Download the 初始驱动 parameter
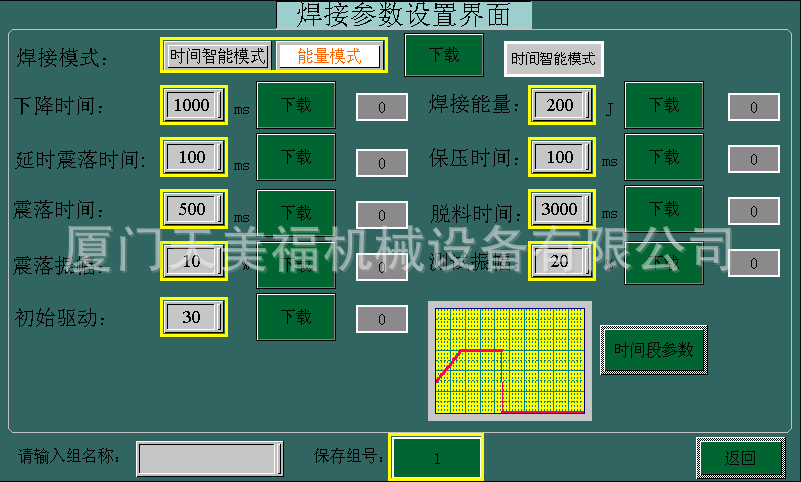The width and height of the screenshot is (801, 482). click(296, 317)
